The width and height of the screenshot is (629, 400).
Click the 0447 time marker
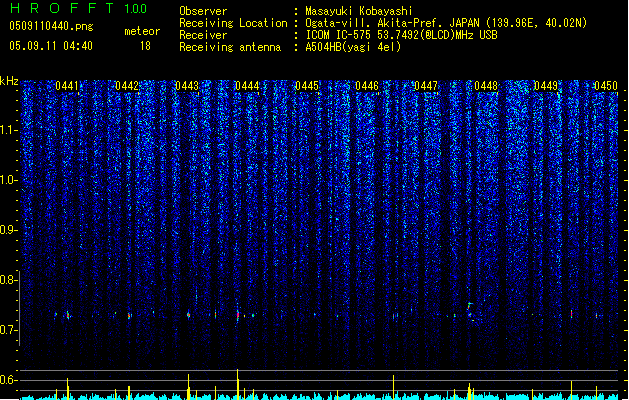[x=426, y=86]
